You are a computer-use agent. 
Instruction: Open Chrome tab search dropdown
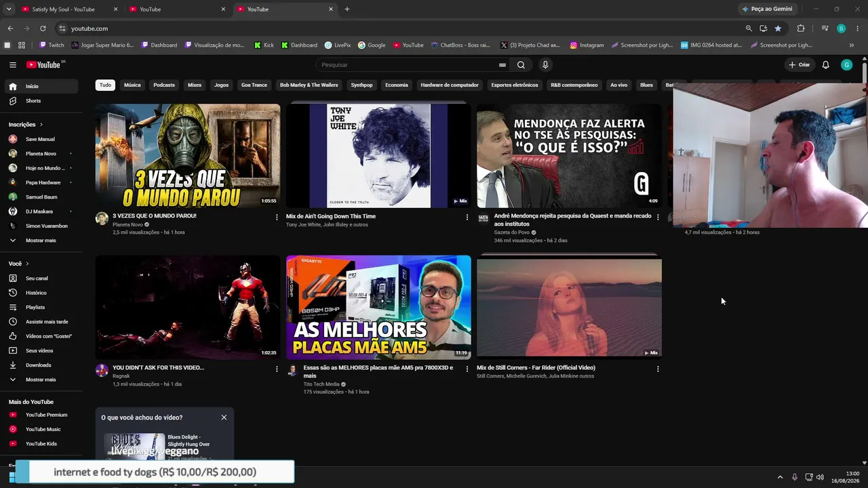tap(9, 9)
